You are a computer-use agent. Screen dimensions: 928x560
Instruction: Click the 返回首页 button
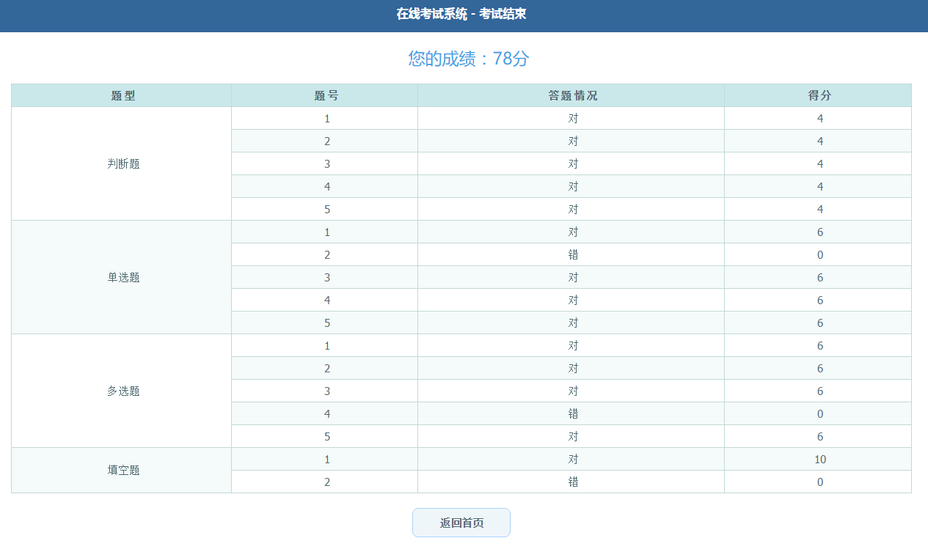click(461, 523)
